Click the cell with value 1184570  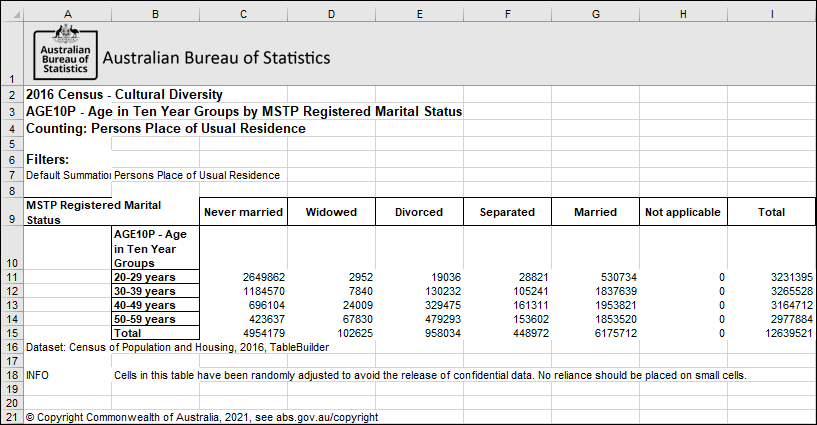[243, 291]
